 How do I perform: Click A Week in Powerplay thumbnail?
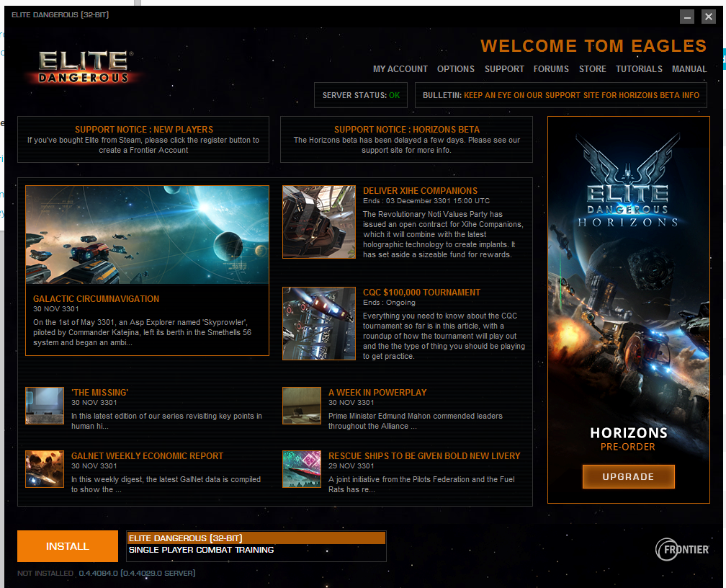pyautogui.click(x=302, y=406)
